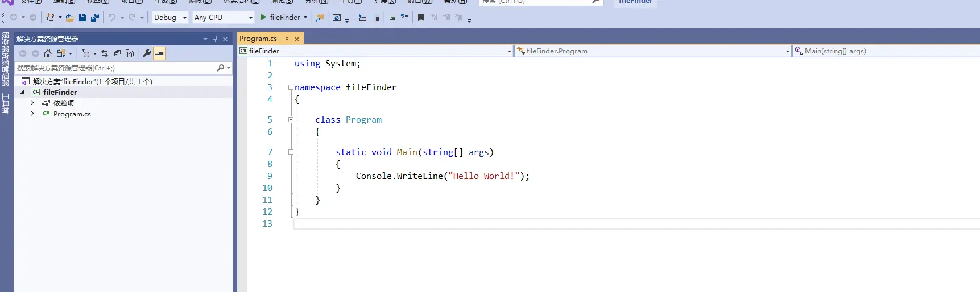This screenshot has width=980, height=292.
Task: Open the dropdown arrow beside fileFinder start
Action: coord(305,18)
